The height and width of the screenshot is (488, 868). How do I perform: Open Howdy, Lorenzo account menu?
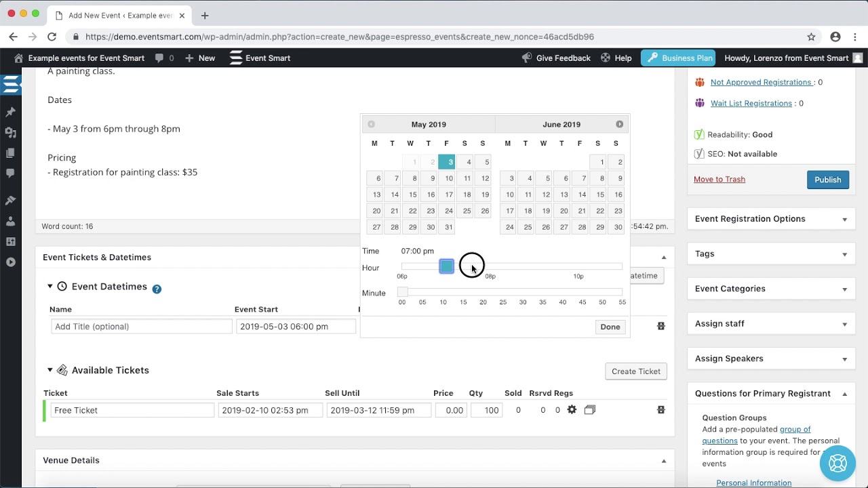(793, 58)
